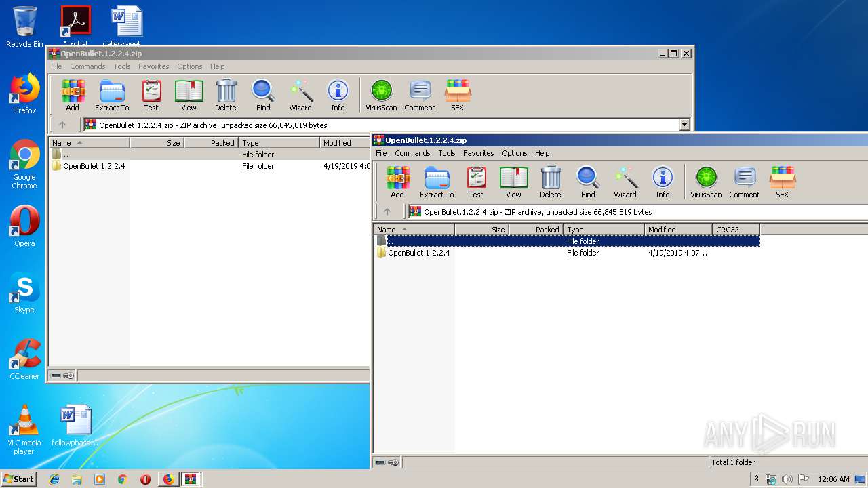The height and width of the screenshot is (488, 868).
Task: Select the Google Chrome desktop shortcut
Action: click(x=24, y=164)
